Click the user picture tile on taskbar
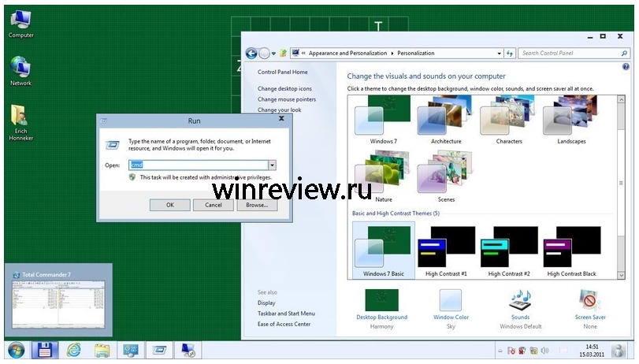The image size is (639, 364). [619, 351]
